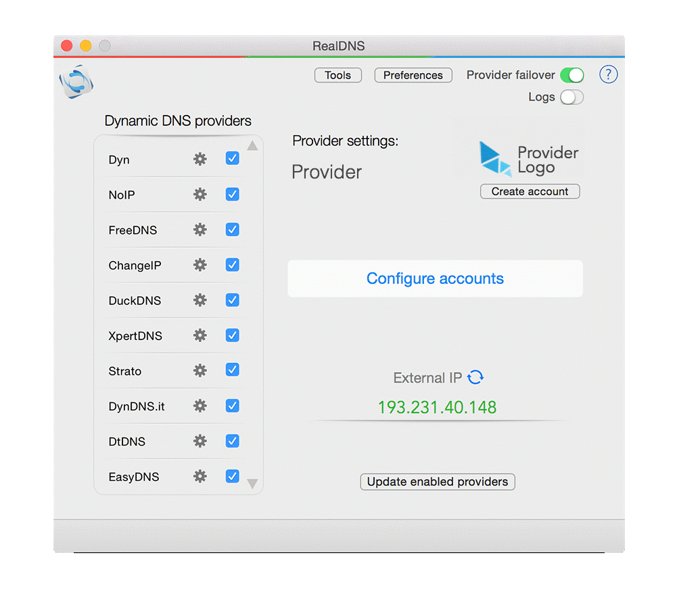Click the Strato gear icon
Viewport: 679px width, 616px height.
click(200, 370)
